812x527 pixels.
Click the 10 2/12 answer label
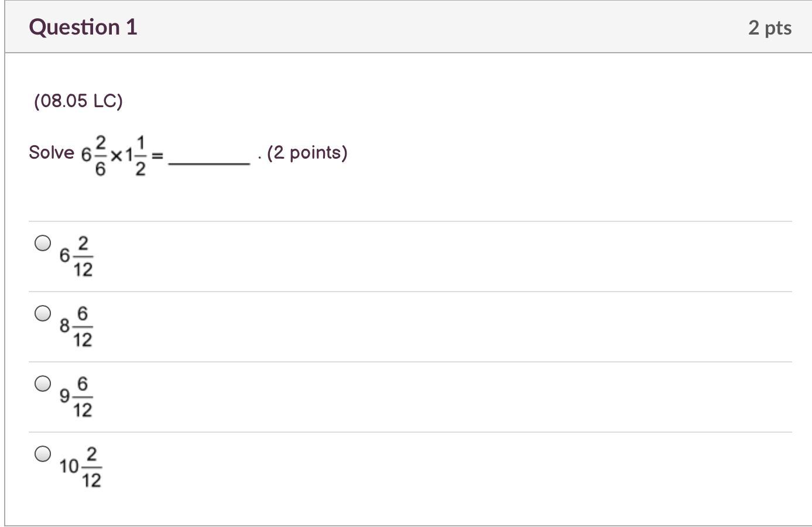[x=81, y=467]
